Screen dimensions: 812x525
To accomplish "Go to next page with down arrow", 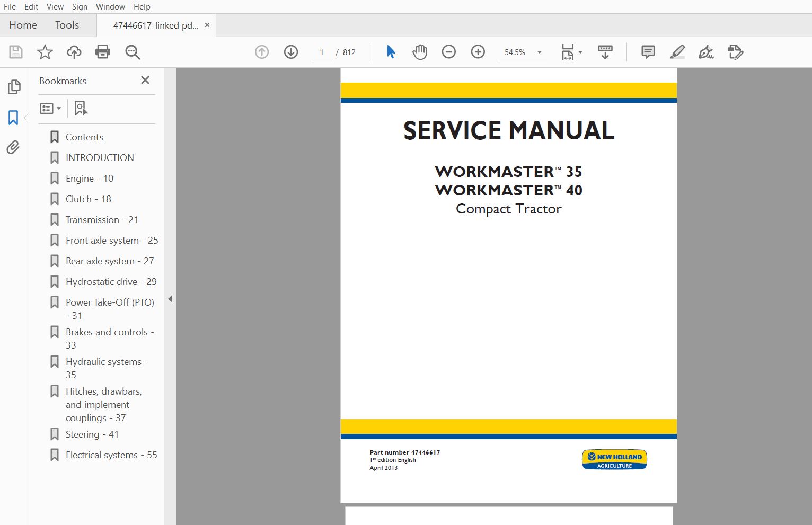I will tap(291, 52).
